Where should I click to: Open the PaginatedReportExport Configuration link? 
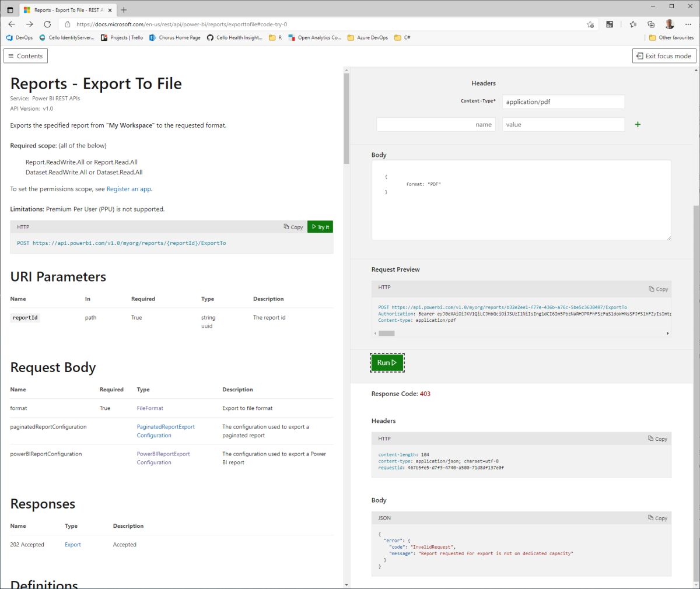[166, 431]
